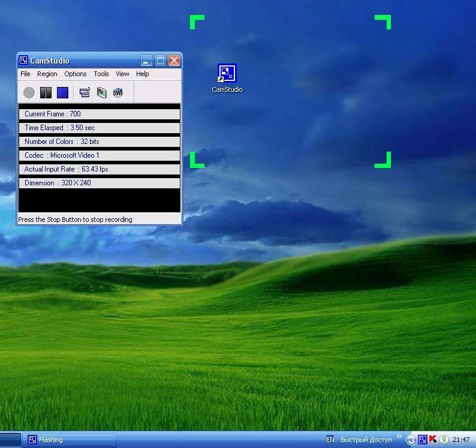The width and height of the screenshot is (476, 448).
Task: Click the Dimension : 320 X 240 row
Action: 100,183
